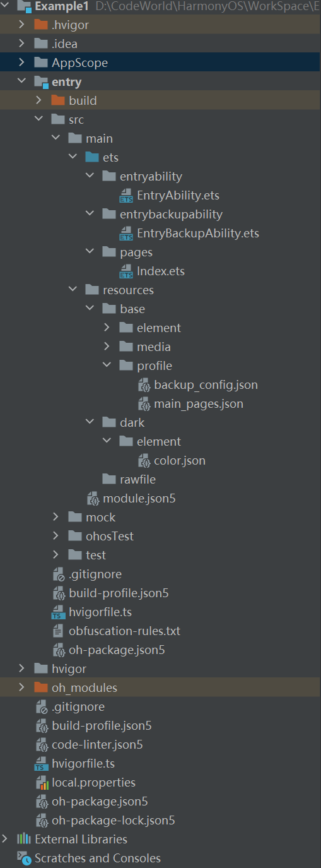
Task: Select color.json under dark element
Action: click(180, 461)
